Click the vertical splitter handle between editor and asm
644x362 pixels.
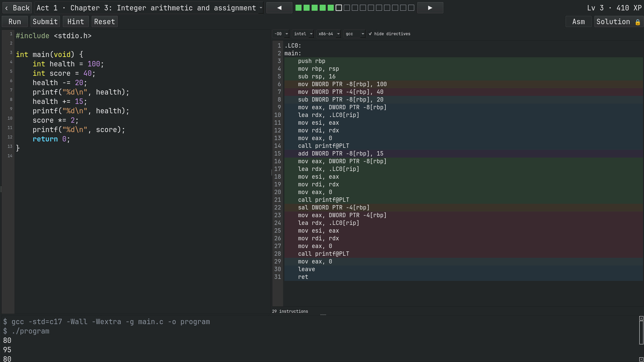(271, 173)
